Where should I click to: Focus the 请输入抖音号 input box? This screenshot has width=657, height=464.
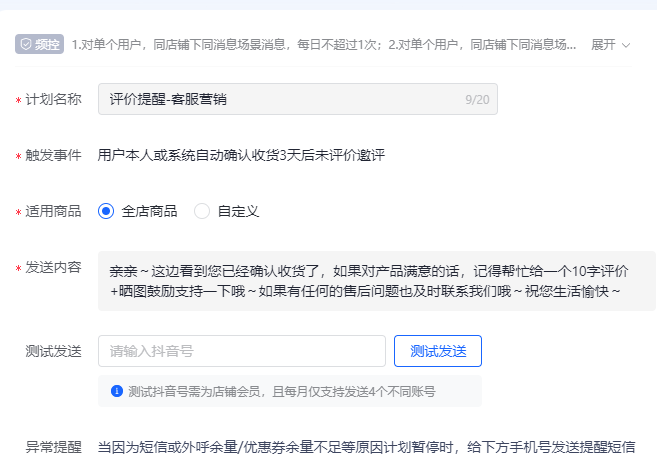(241, 351)
